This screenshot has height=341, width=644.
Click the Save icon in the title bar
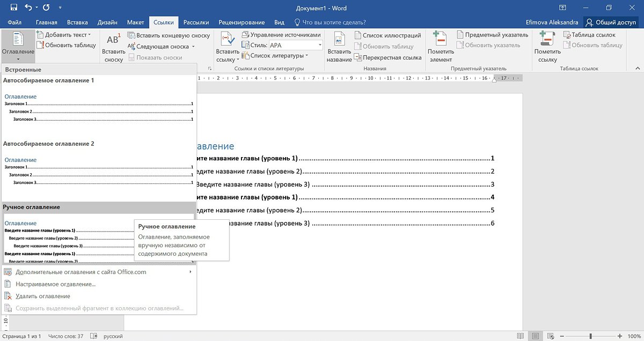[x=13, y=8]
